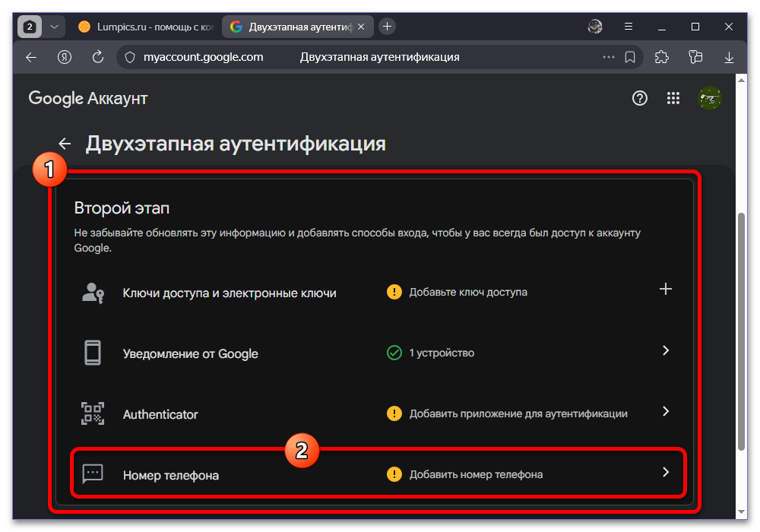Viewport: 760px width, 532px height.
Task: Add passkey using the plus icon
Action: coord(666,290)
